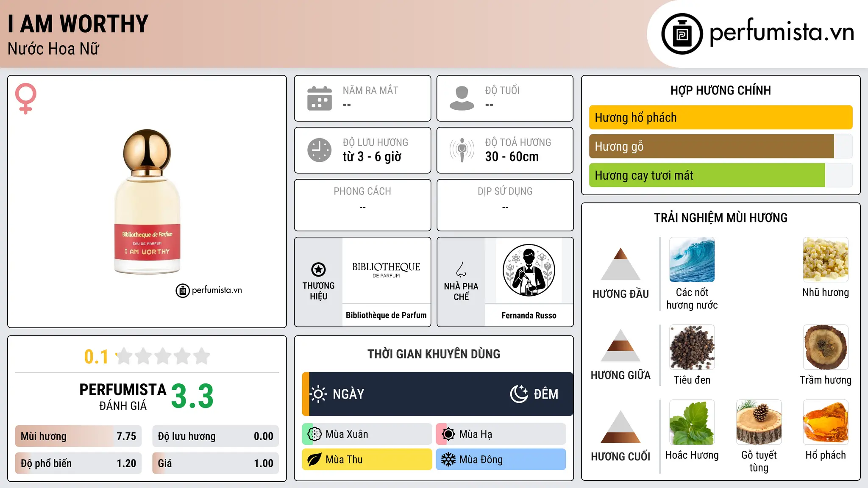Click the TRẢI NGHIỆM MÙI HƯƠNG heading

(721, 218)
